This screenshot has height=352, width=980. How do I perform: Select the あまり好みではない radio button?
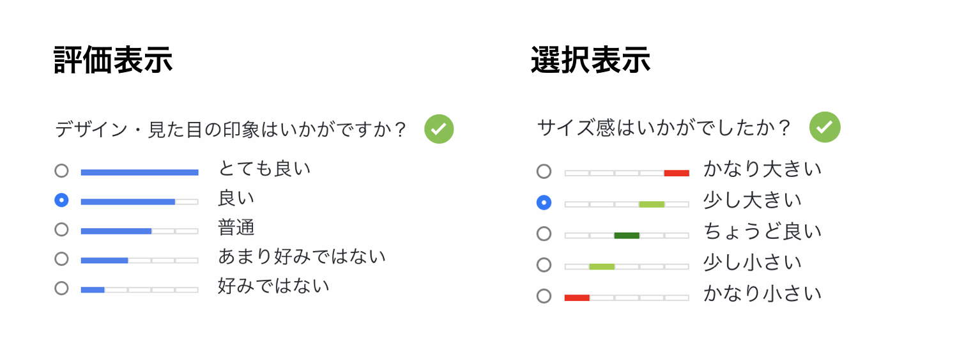(61, 259)
